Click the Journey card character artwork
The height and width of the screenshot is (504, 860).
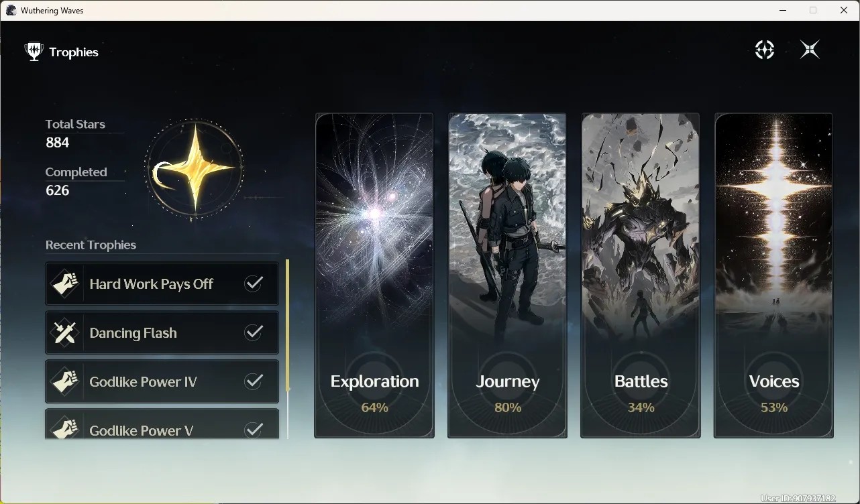click(507, 228)
